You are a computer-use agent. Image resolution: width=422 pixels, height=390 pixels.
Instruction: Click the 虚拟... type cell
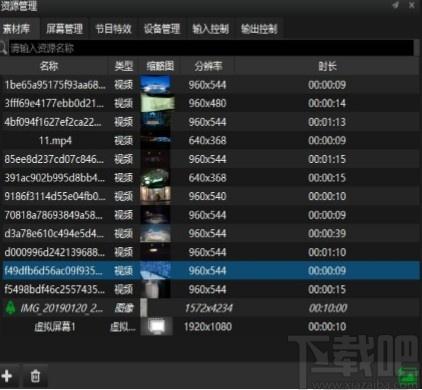[x=123, y=327]
